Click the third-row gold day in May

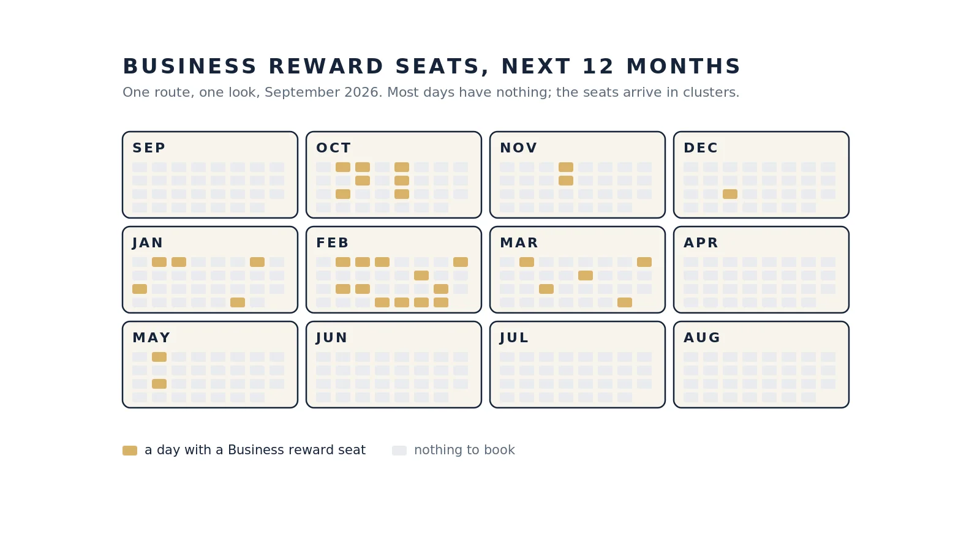pos(159,384)
